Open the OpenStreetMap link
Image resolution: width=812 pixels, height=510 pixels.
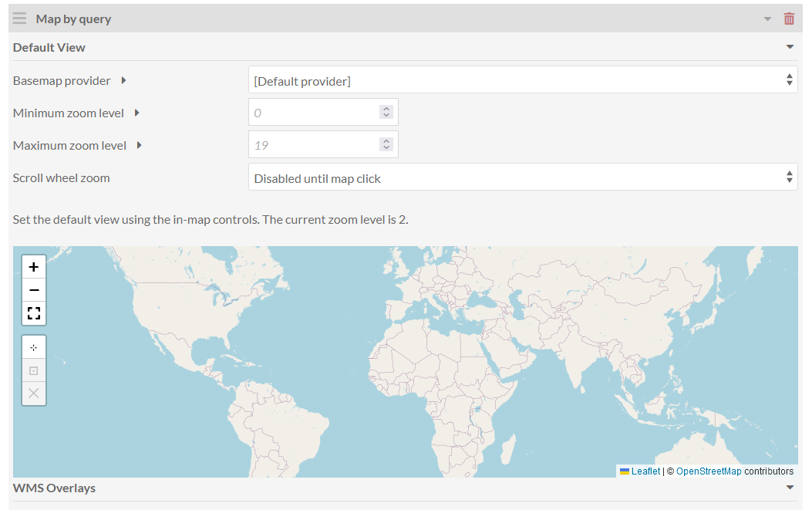(x=709, y=471)
